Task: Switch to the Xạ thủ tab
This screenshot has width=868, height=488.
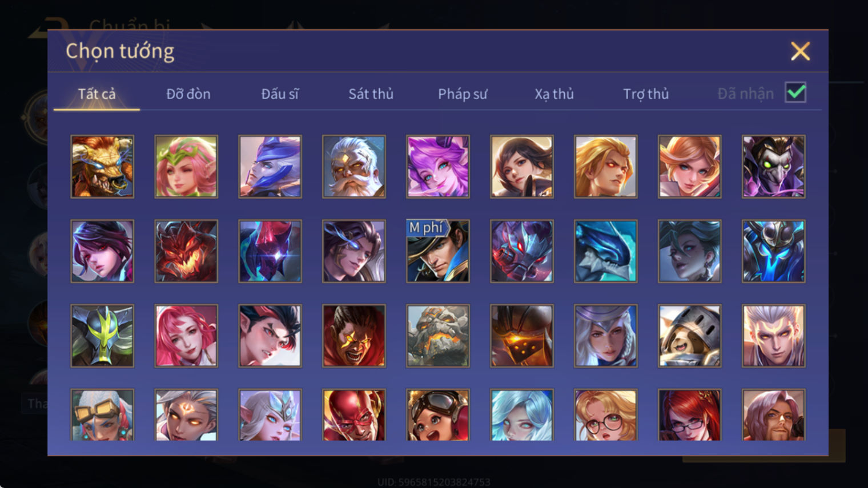Action: 554,94
